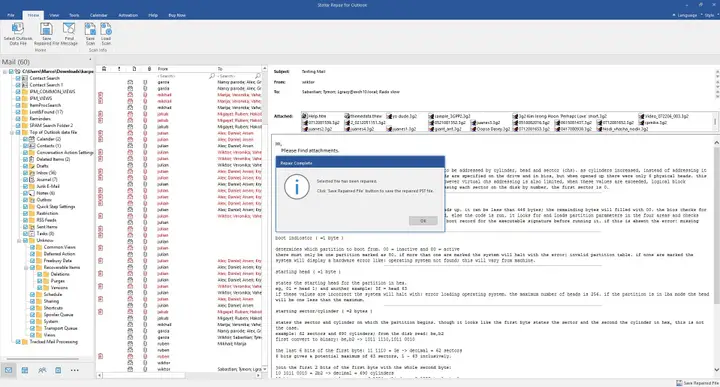
Task: Sort by the item type page column header
Action: (x=134, y=69)
